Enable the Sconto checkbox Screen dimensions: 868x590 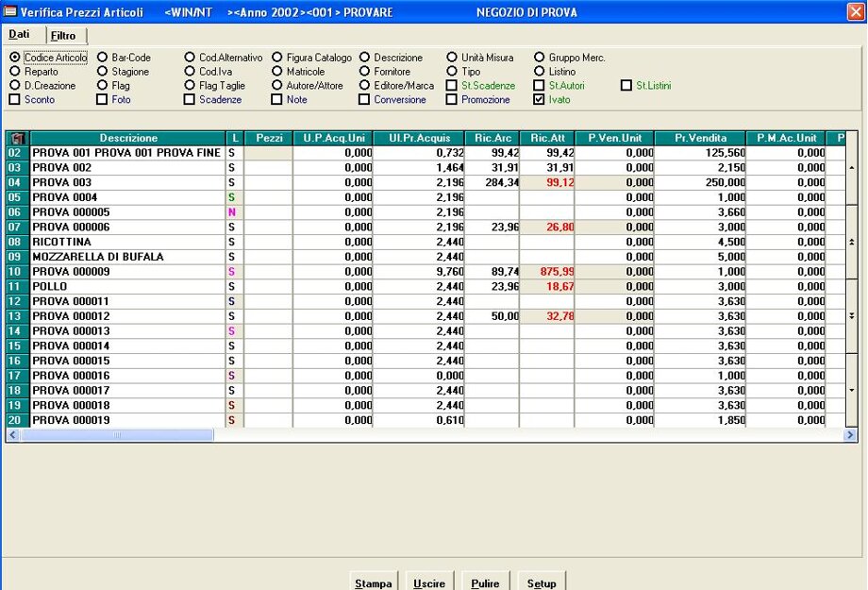pos(15,99)
